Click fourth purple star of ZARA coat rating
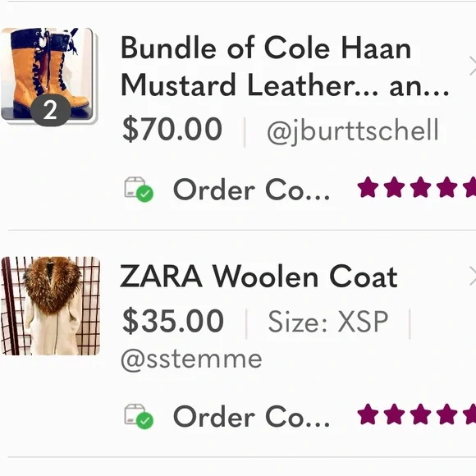This screenshot has height=476, width=476. pos(446,414)
